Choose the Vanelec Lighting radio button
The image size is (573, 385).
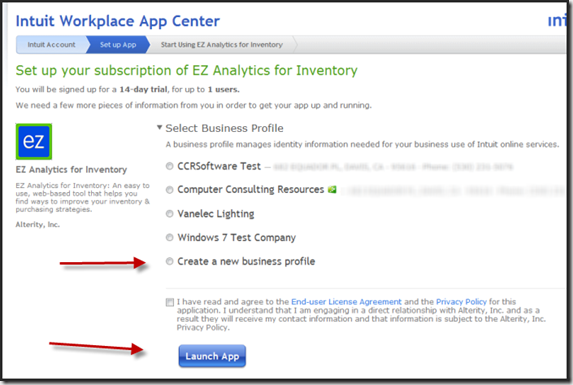(x=169, y=214)
